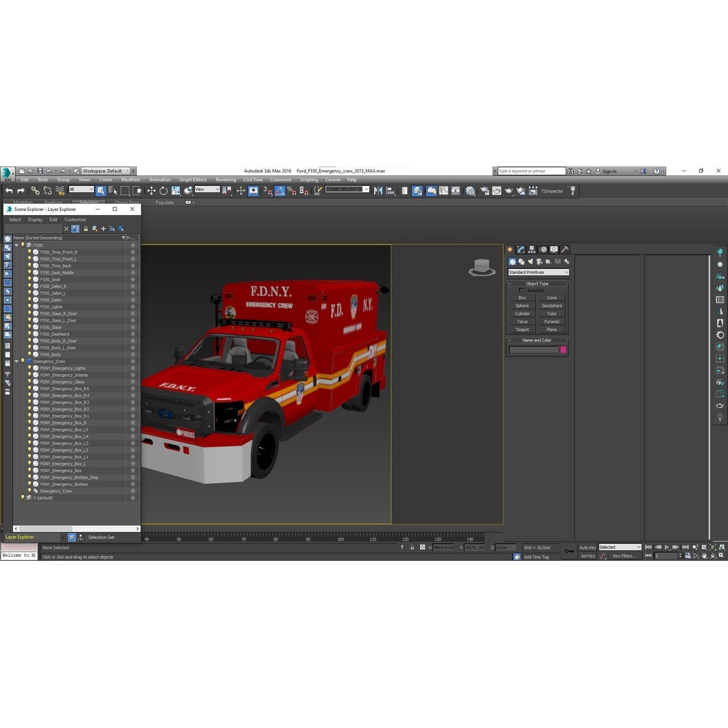Toggle freeze column for F550_Body

click(x=133, y=355)
